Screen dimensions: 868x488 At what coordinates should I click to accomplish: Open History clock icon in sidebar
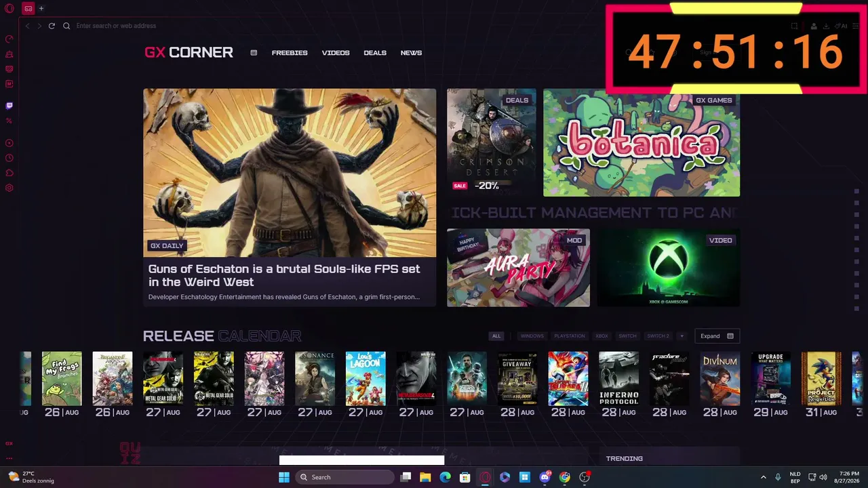tap(9, 158)
